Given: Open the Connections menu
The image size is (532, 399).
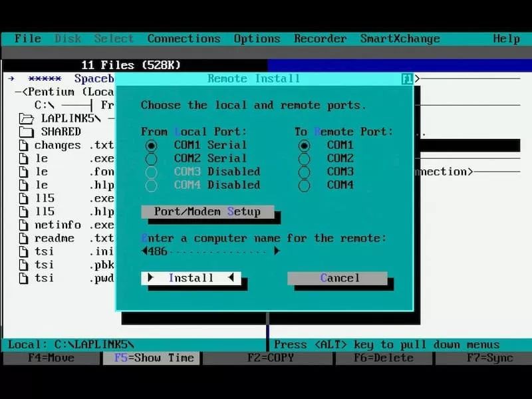Looking at the screenshot, I should [x=184, y=39].
